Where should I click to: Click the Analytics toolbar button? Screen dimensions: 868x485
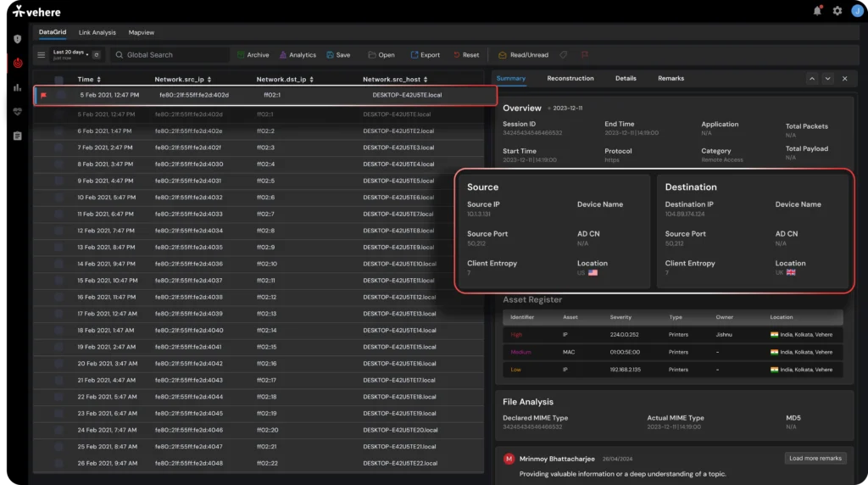(x=298, y=55)
